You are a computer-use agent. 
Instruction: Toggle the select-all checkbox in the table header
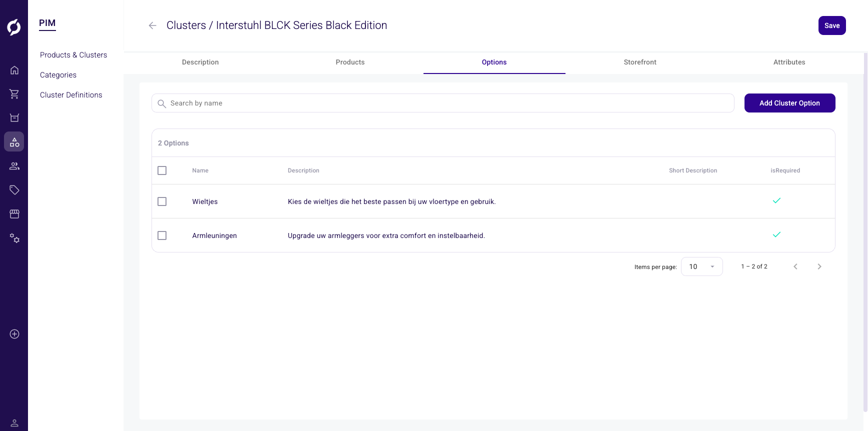click(162, 170)
